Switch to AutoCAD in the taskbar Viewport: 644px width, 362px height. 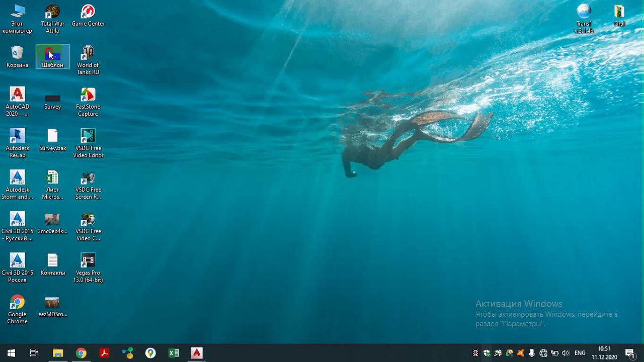[197, 353]
